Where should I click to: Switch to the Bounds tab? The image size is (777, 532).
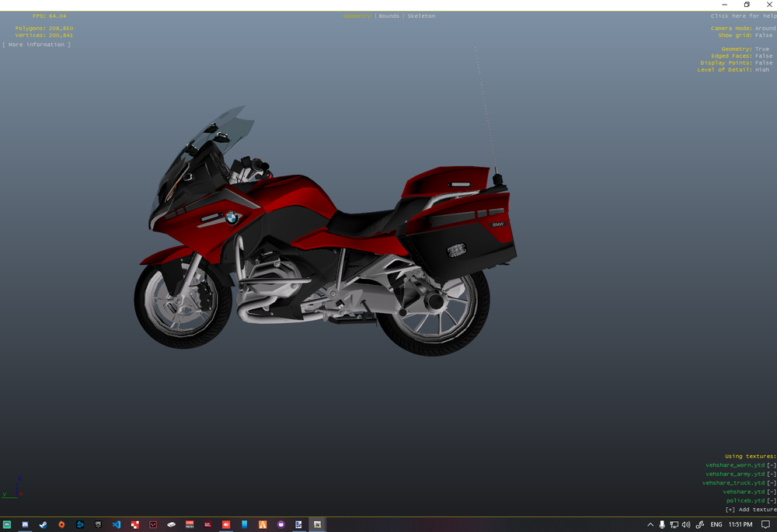coord(388,16)
